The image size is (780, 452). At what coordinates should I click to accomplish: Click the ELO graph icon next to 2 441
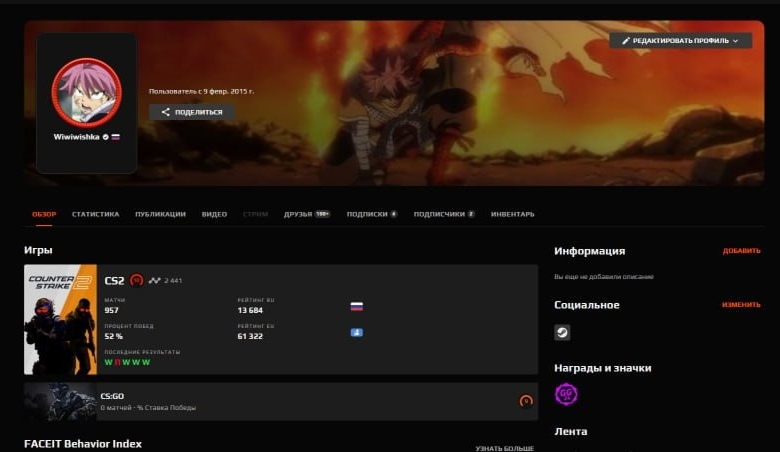click(x=155, y=281)
